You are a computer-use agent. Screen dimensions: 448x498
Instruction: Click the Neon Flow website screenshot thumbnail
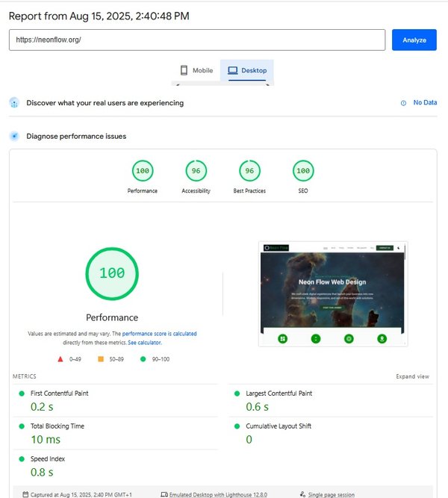(x=334, y=293)
